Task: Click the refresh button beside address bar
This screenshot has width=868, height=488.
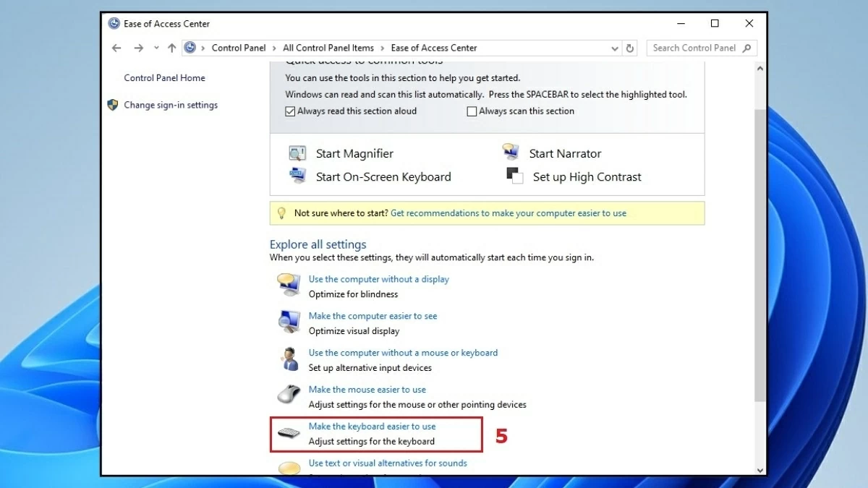Action: click(630, 48)
